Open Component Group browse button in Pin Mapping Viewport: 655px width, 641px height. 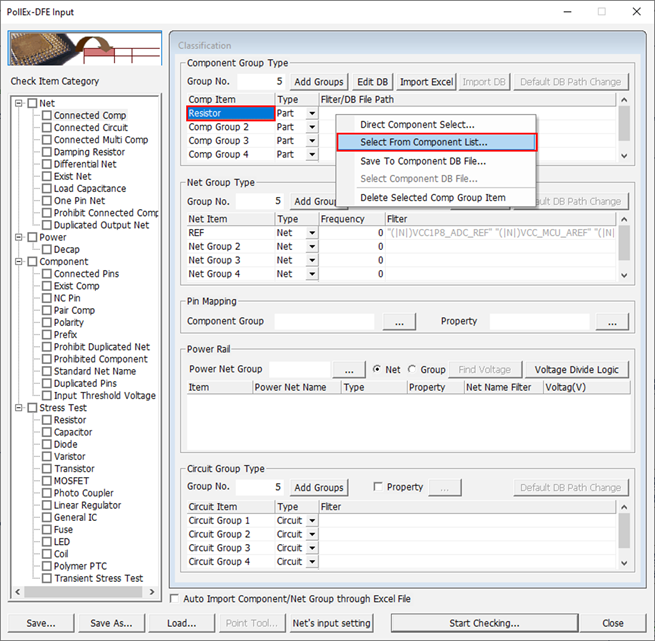(x=399, y=322)
